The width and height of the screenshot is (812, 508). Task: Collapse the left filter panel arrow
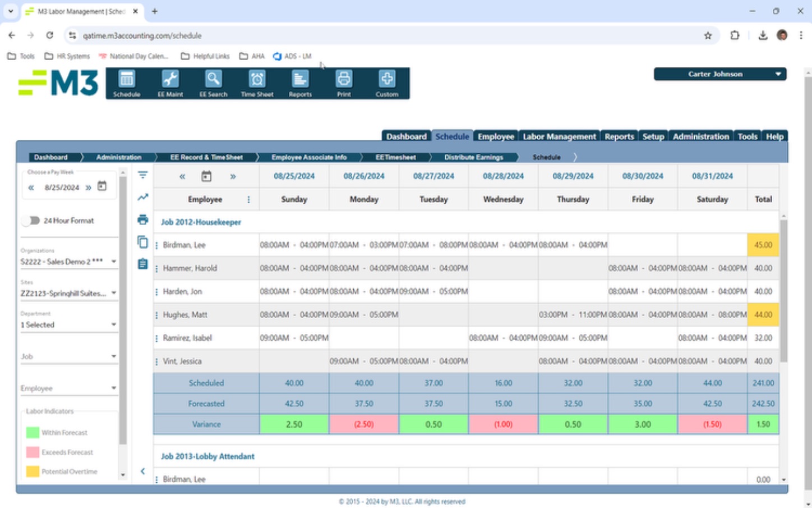[x=142, y=472]
